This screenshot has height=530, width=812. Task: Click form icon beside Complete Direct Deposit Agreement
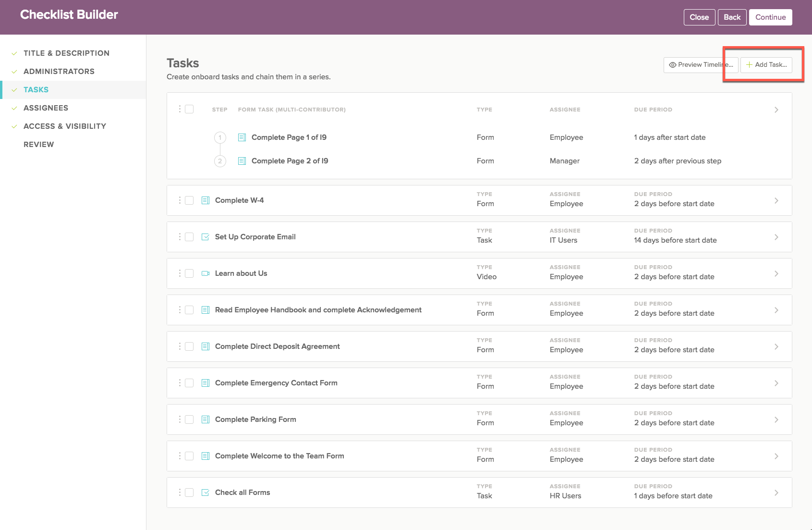coord(206,346)
